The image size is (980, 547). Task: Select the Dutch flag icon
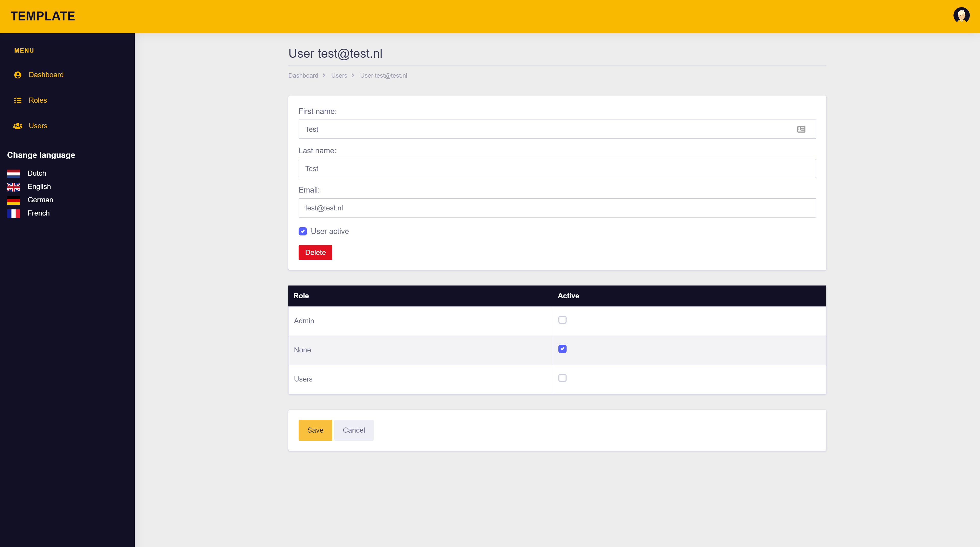(13, 174)
